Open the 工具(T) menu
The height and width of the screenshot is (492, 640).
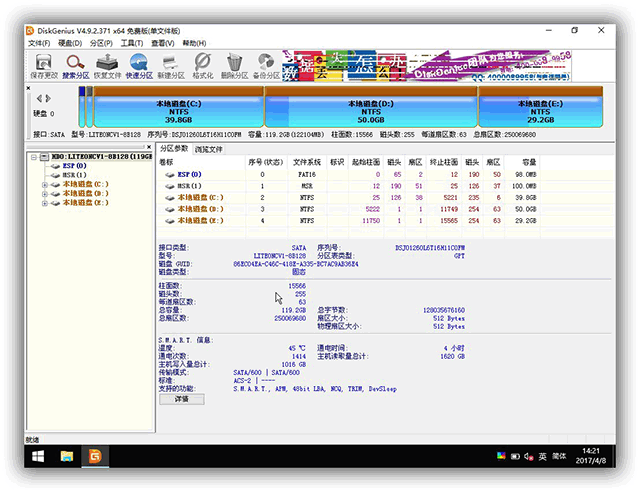click(x=132, y=43)
